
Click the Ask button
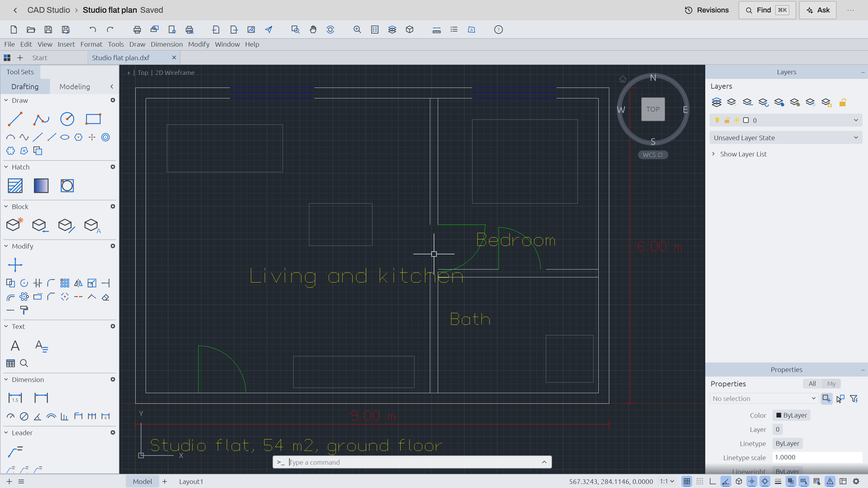(x=818, y=10)
